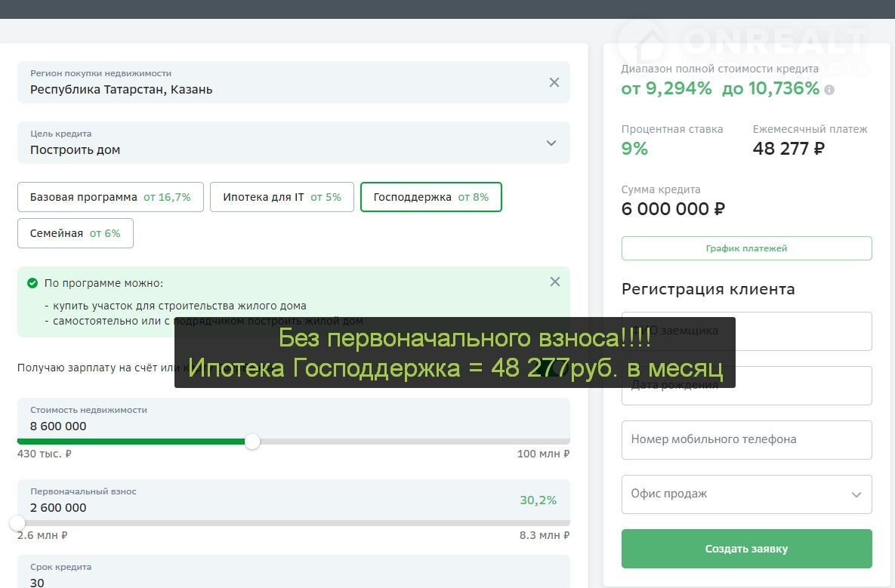
Task: Click the property cost value 8 600 000
Action: [59, 426]
